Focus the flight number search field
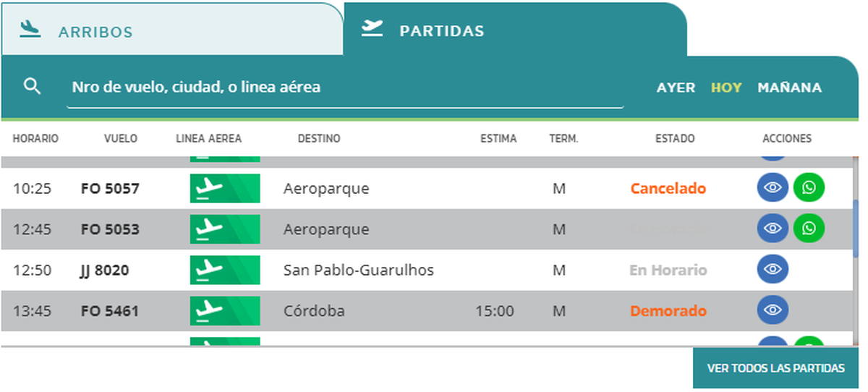Screen dimensions: 868x392 click(x=344, y=88)
